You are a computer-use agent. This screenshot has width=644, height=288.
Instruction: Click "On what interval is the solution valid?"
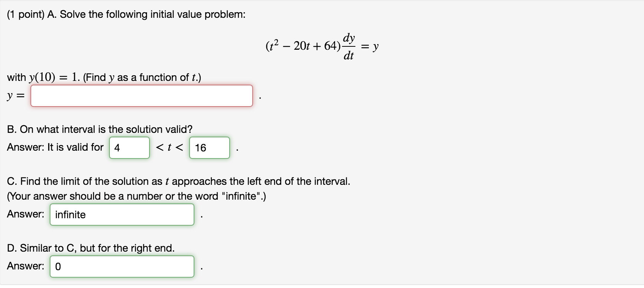point(106,129)
